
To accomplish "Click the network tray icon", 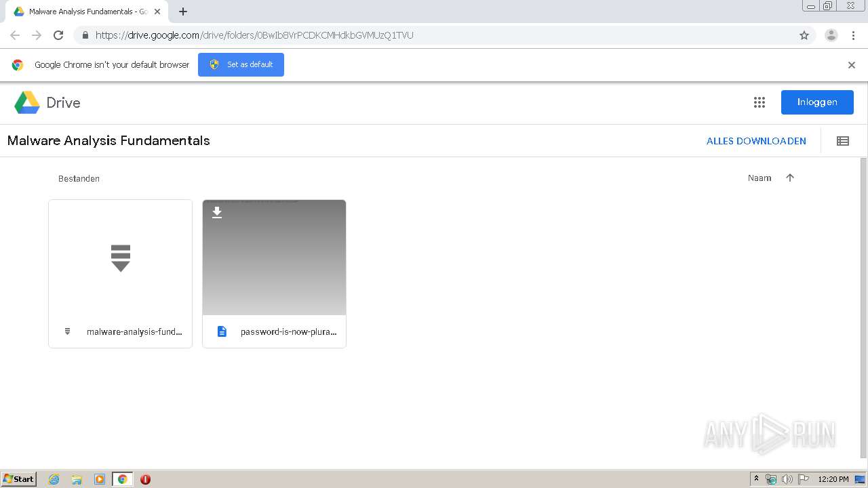I will 771,479.
